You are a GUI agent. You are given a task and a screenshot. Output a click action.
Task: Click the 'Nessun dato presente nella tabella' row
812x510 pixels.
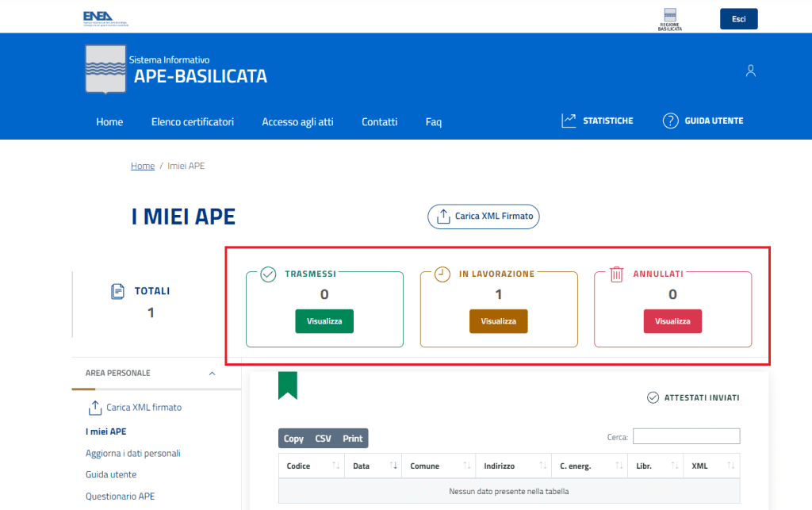coord(509,491)
